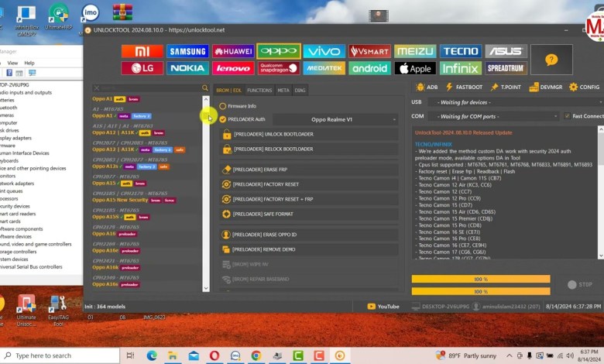Screen dimensions: 604x364
Task: Select the Nokia brand icon
Action: [x=187, y=68]
